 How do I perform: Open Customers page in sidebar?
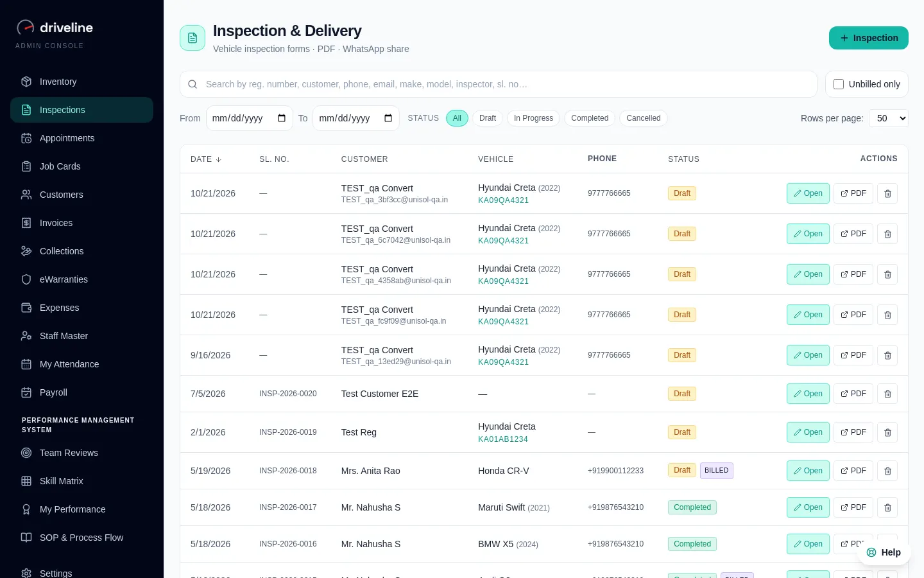pos(81,195)
